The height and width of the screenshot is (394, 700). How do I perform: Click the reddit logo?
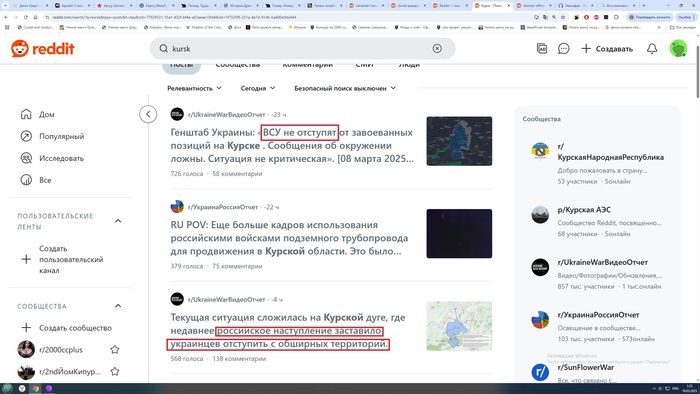[x=43, y=48]
